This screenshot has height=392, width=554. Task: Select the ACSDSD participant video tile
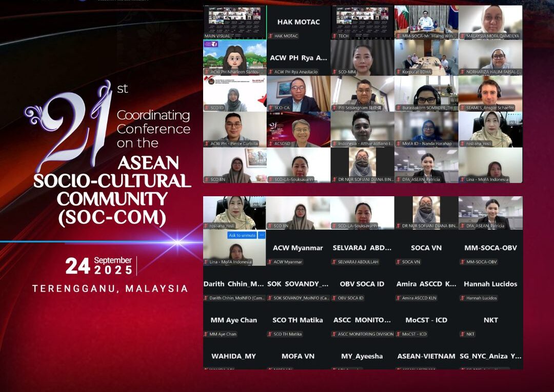[x=299, y=129]
